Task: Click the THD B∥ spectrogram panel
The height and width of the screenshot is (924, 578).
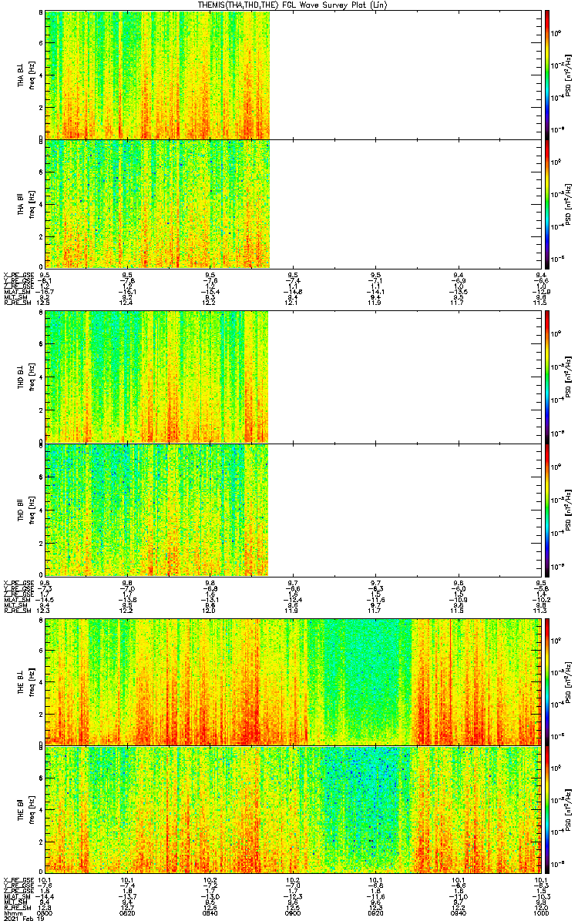Action: 294,509
